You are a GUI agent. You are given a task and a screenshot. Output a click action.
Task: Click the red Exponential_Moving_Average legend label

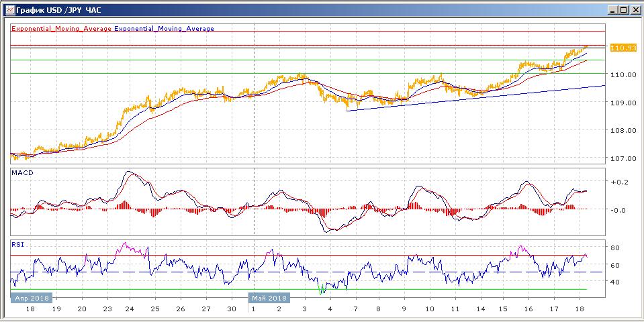[62, 29]
